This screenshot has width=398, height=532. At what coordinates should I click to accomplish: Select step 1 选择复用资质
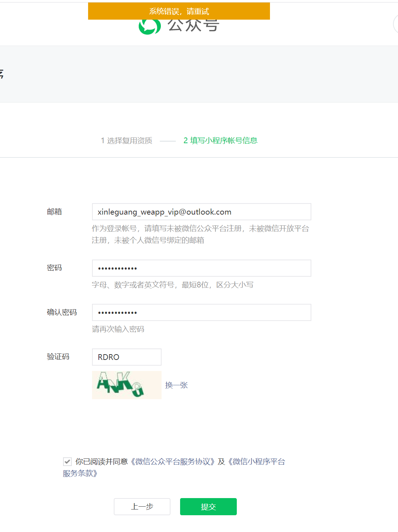click(x=127, y=141)
